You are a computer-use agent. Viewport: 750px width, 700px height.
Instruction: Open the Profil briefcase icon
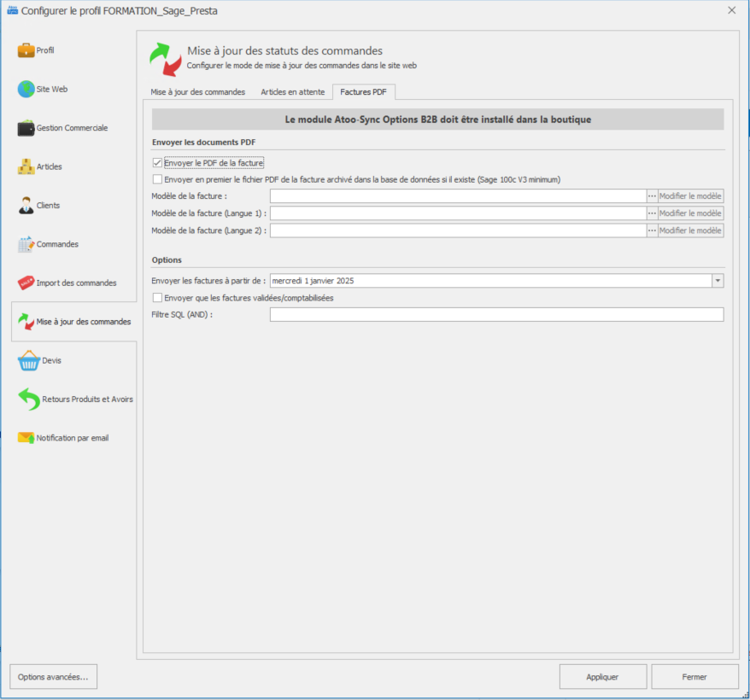pos(26,50)
